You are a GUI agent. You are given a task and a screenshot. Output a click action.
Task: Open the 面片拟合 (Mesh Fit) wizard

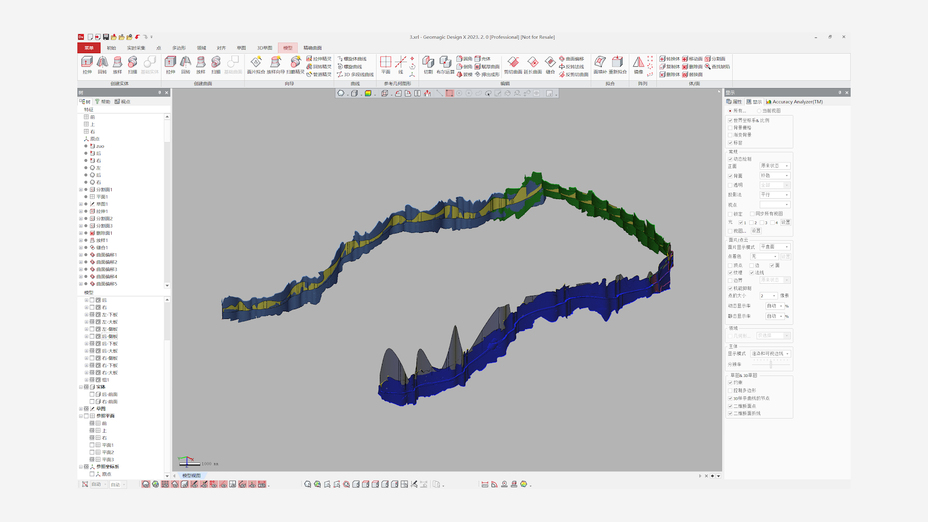click(256, 65)
